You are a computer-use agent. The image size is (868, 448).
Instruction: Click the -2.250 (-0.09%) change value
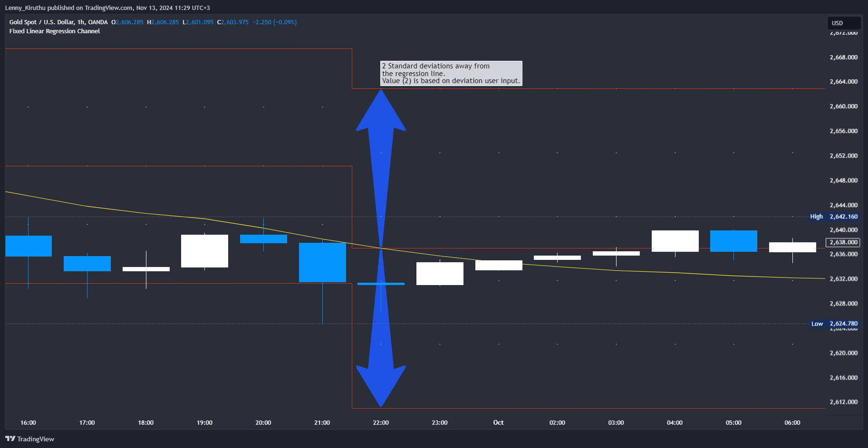(x=275, y=22)
